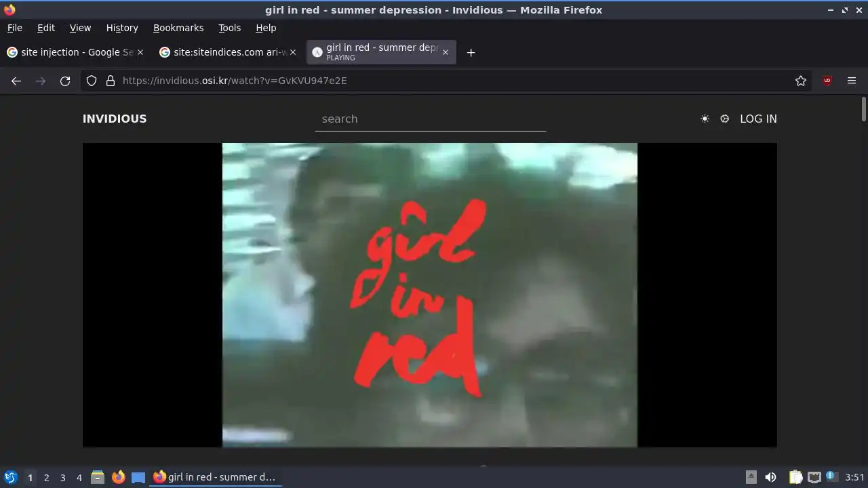Image resolution: width=868 pixels, height=488 pixels.
Task: Open the File menu
Action: 14,28
